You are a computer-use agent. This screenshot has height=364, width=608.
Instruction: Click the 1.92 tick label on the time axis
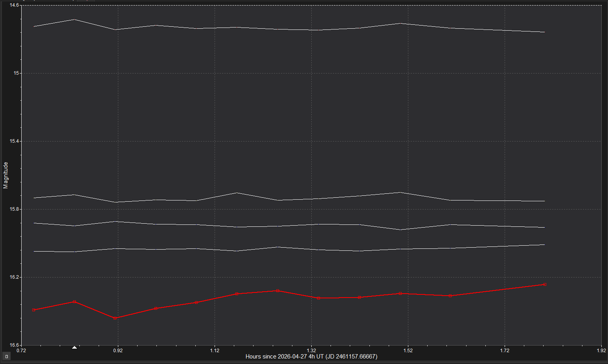click(x=601, y=350)
